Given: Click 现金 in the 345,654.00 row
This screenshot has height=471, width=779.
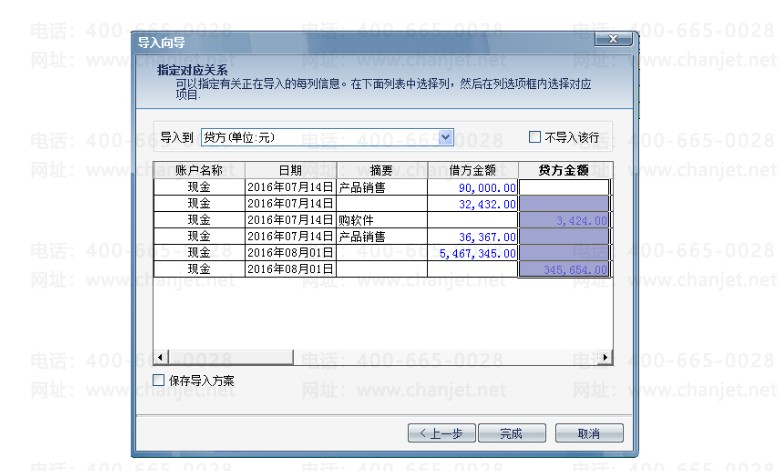Looking at the screenshot, I should pyautogui.click(x=199, y=269).
